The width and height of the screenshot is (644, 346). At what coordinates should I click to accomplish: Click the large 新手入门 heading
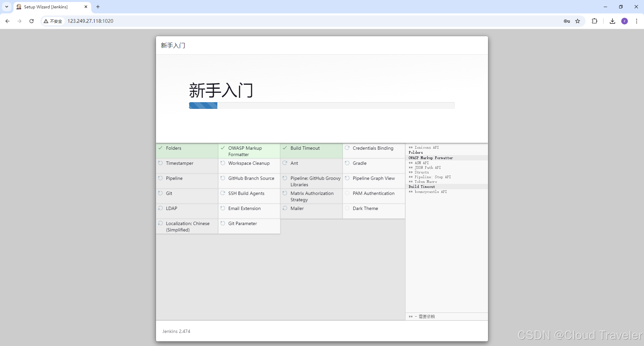221,90
